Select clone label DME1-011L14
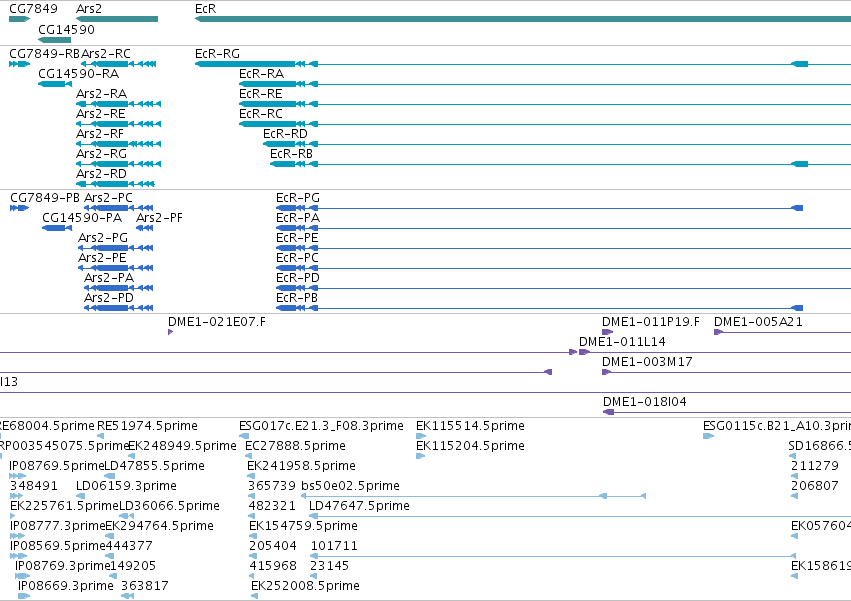 [622, 343]
